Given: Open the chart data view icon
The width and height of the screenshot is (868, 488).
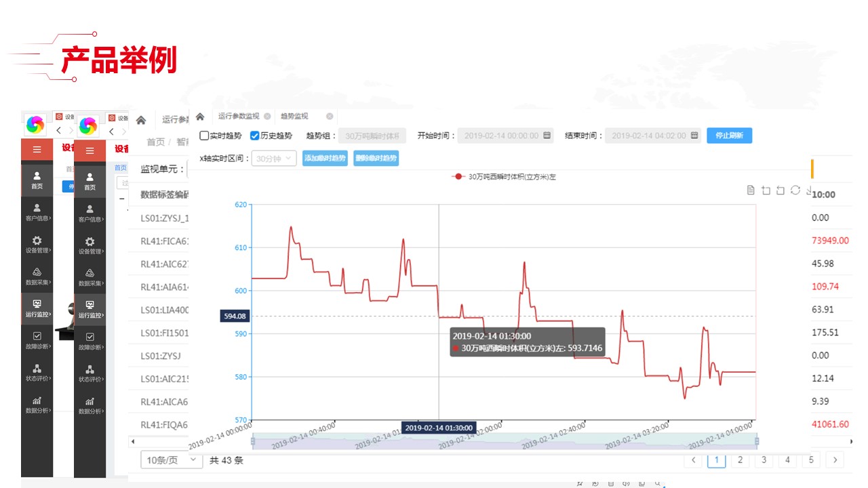Looking at the screenshot, I should pyautogui.click(x=751, y=190).
